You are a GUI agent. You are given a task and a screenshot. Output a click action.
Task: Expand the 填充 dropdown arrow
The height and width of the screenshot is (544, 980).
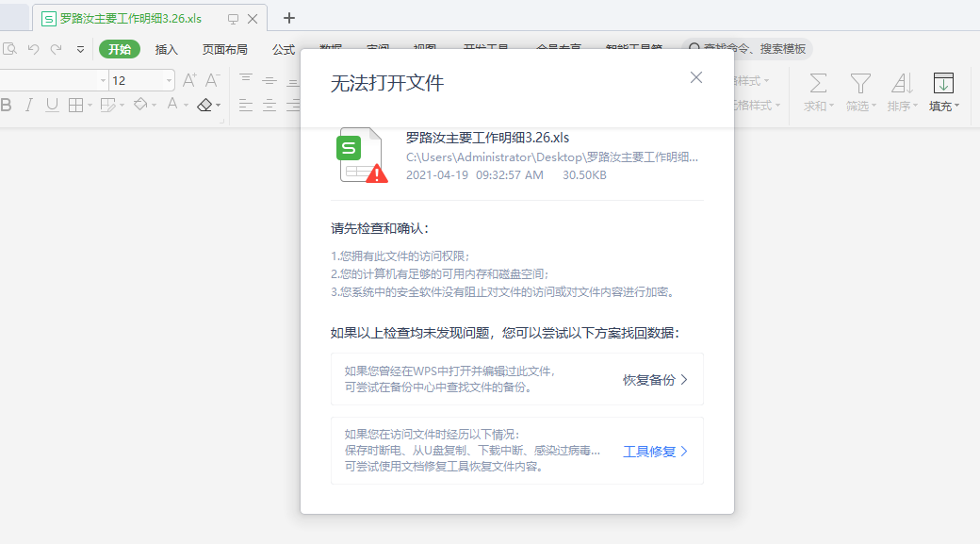coord(956,107)
